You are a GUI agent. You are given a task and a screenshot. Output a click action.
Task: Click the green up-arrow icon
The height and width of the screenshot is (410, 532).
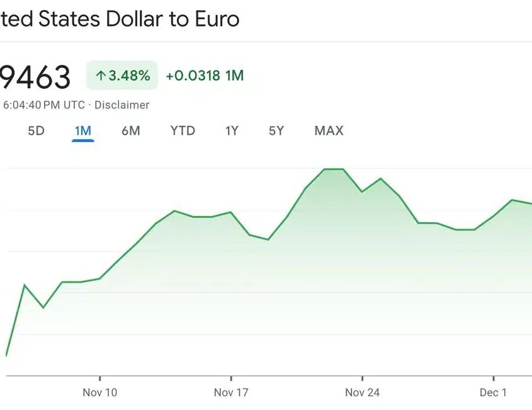click(100, 76)
